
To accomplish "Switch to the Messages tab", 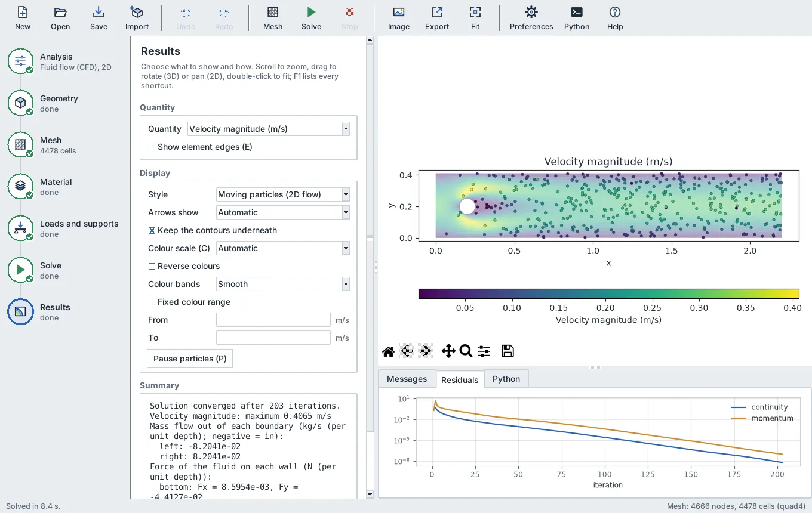I will tap(407, 379).
